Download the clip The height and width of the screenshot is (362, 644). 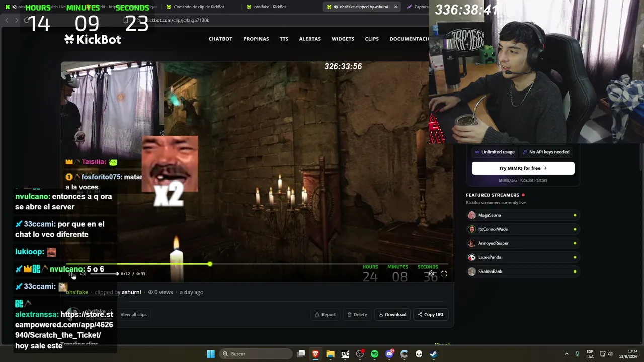tap(392, 315)
